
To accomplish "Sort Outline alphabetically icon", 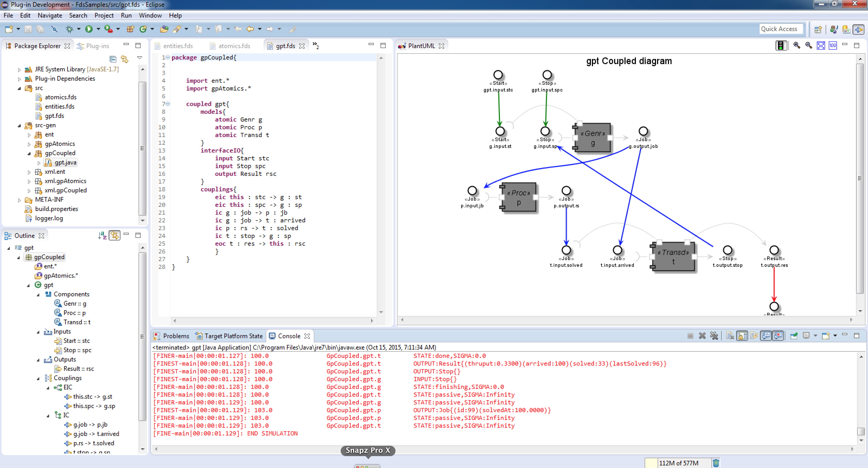I will pos(102,235).
